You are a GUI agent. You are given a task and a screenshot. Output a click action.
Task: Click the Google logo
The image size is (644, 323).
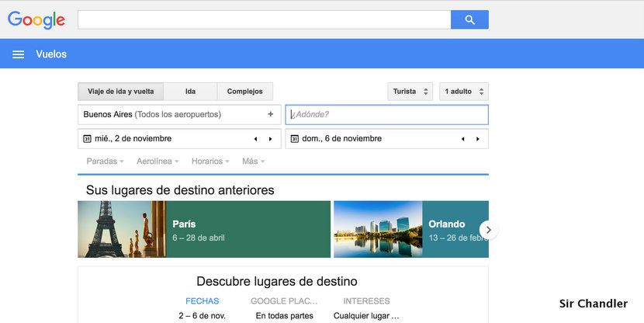click(36, 20)
